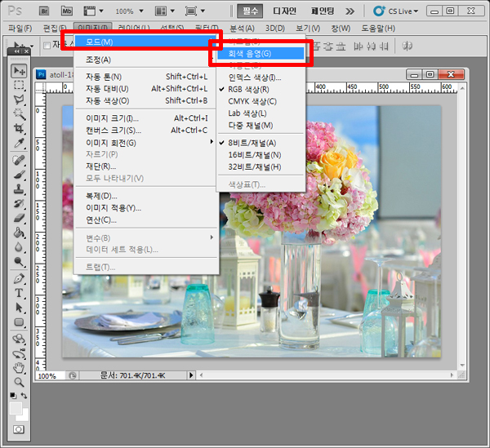This screenshot has width=490, height=448.
Task: Select the Horizontal Type tool
Action: click(x=19, y=293)
